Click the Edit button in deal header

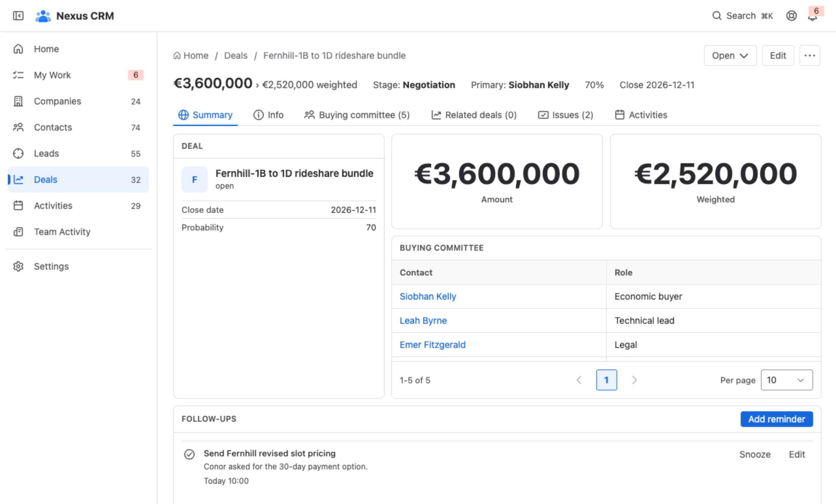(778, 55)
